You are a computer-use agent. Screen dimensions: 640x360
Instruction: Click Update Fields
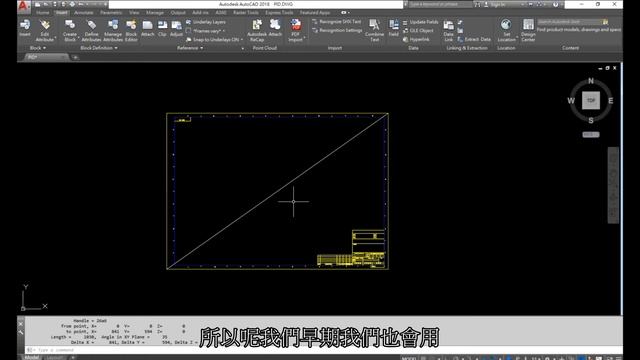tap(420, 22)
